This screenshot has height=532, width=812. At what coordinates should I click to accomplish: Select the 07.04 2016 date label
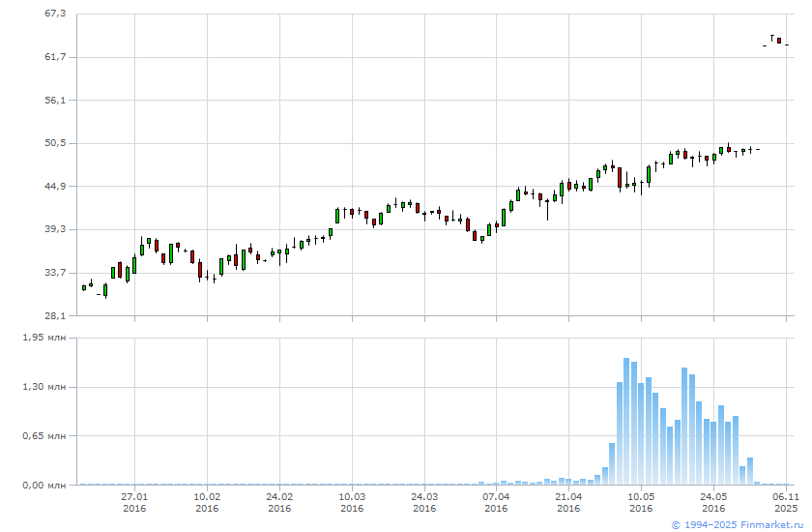click(496, 502)
